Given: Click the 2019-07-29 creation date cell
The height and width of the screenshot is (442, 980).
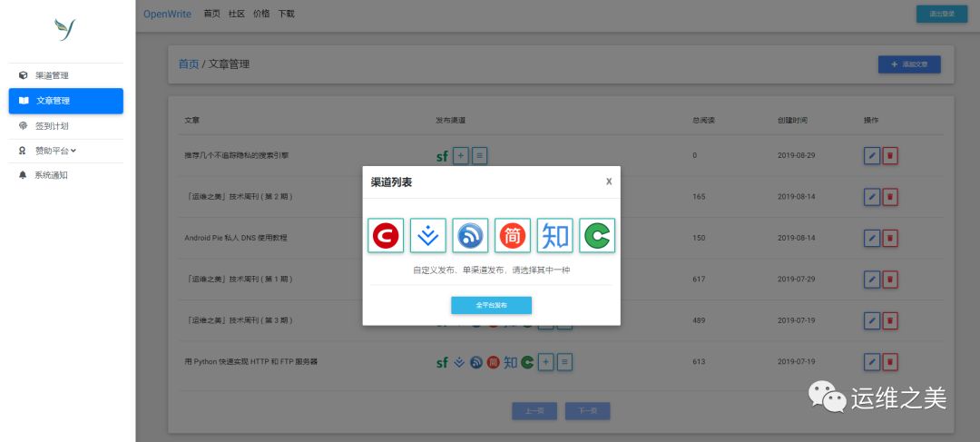Looking at the screenshot, I should [x=797, y=280].
